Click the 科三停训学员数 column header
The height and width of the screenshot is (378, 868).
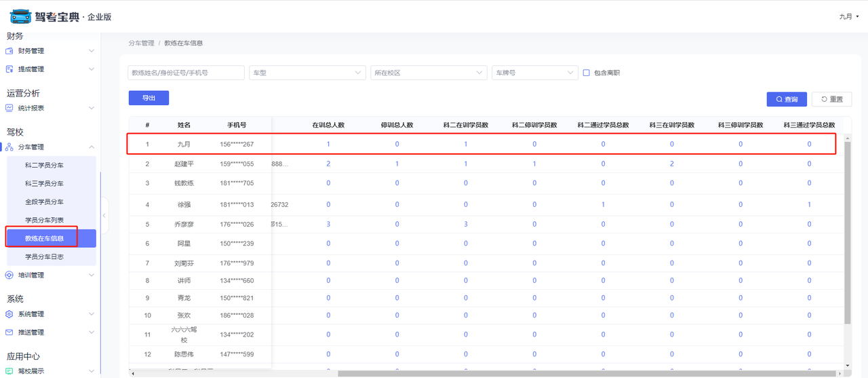tap(741, 125)
